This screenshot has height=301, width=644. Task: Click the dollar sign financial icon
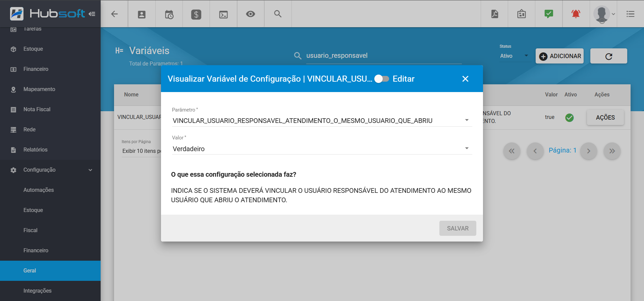pyautogui.click(x=196, y=14)
